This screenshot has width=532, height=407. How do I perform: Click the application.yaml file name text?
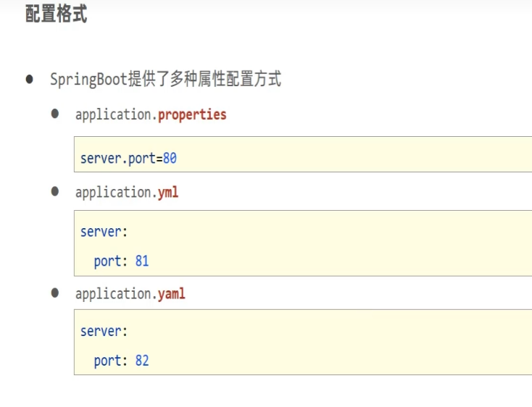pyautogui.click(x=130, y=293)
